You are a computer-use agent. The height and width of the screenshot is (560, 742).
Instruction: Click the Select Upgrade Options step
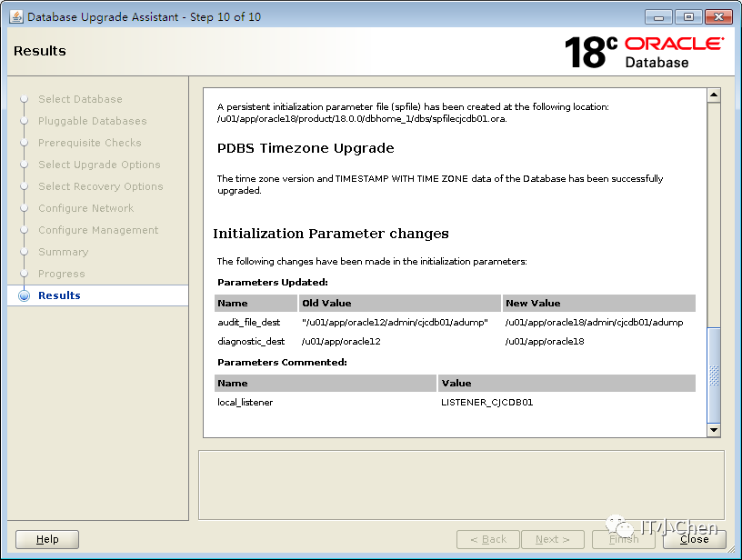[99, 165]
